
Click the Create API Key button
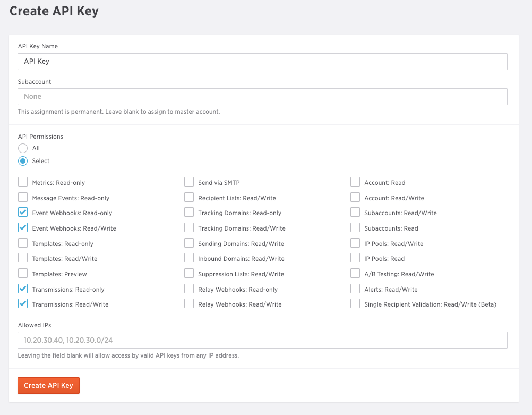click(x=48, y=385)
